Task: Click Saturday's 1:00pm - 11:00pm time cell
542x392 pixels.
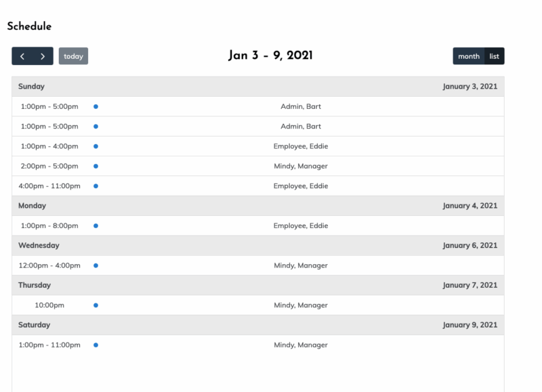Action: pos(49,345)
